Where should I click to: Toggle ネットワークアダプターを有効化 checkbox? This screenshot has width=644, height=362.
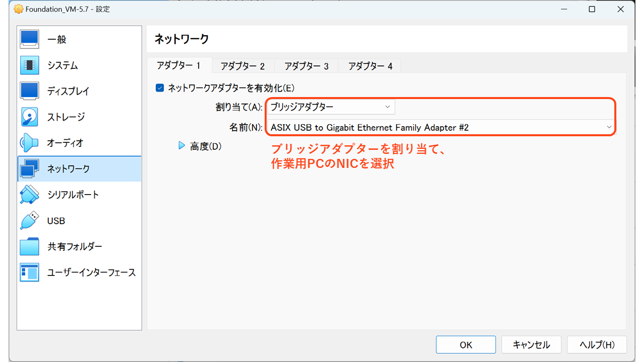click(x=160, y=88)
